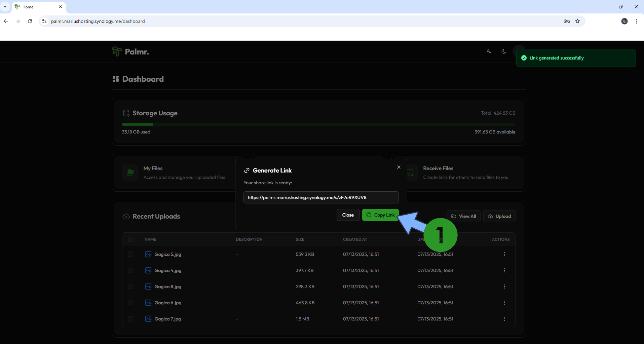Click the Upload button
This screenshot has width=644, height=344.
tap(499, 216)
